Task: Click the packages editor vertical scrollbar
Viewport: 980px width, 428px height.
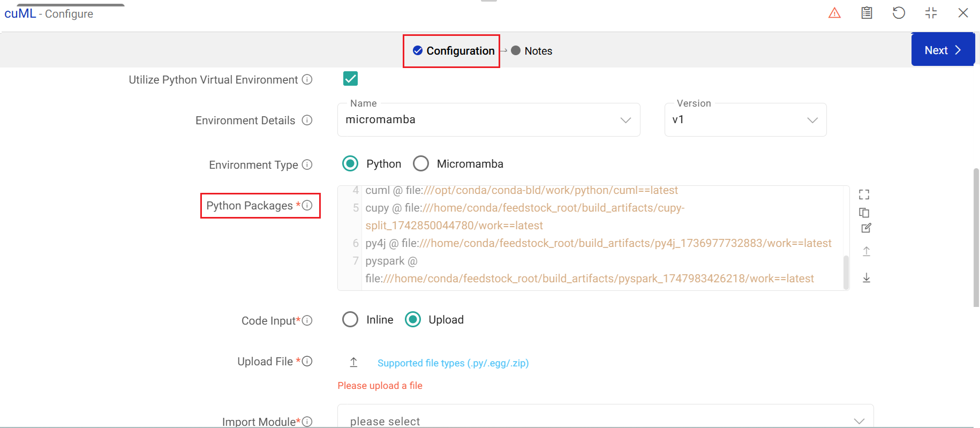Action: pos(846,272)
